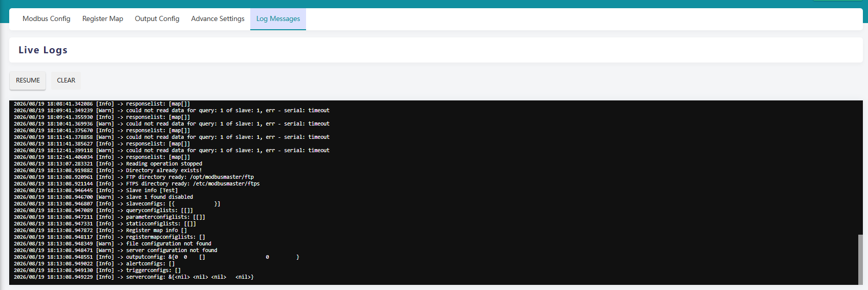Click the FTP directory ready log line
This screenshot has width=868, height=290.
point(134,177)
